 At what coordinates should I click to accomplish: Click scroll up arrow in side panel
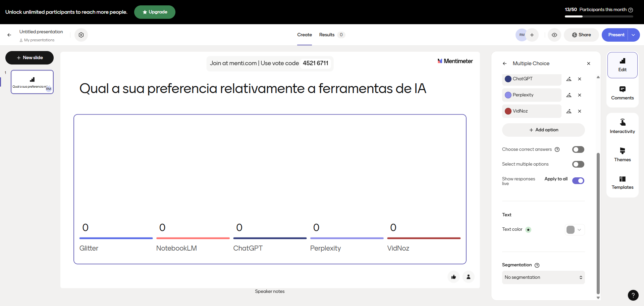click(598, 77)
